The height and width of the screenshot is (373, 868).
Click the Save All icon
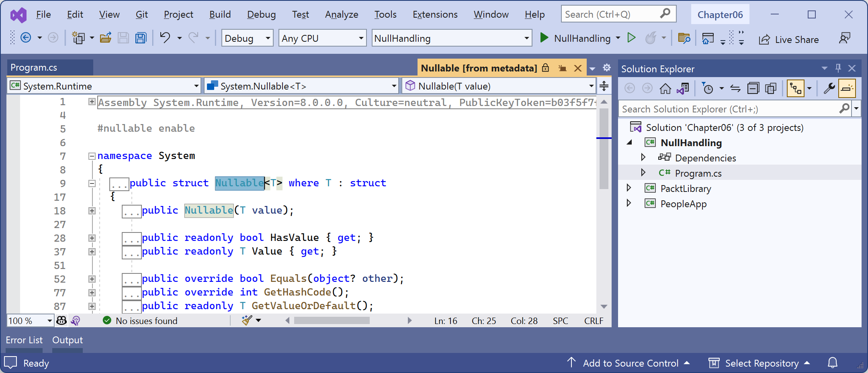[141, 38]
